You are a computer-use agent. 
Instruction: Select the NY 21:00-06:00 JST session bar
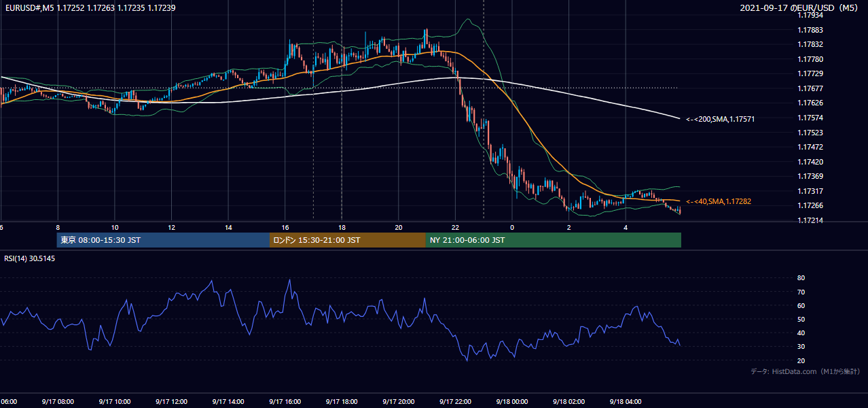coord(554,240)
